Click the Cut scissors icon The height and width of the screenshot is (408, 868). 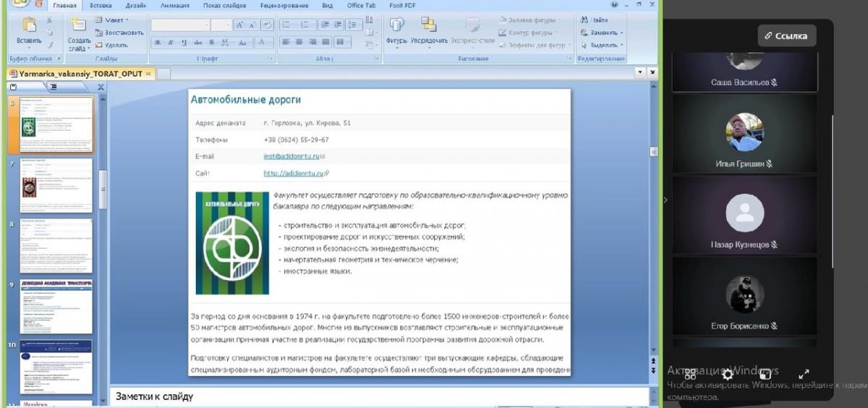[x=50, y=21]
